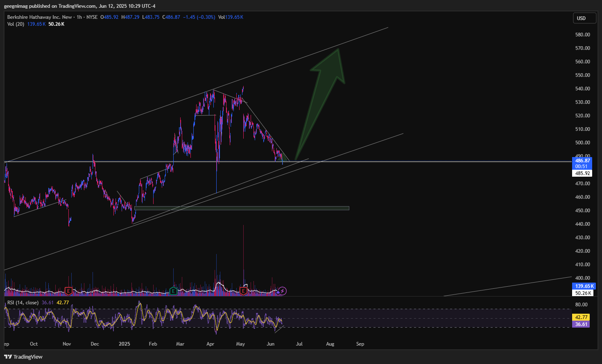602x364 pixels.
Task: Click the 580.00 price axis label
Action: point(582,35)
